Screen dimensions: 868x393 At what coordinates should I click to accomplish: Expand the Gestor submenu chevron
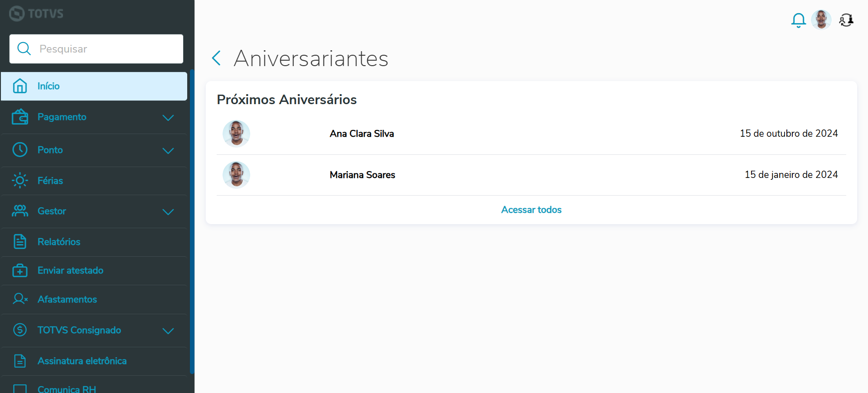(x=168, y=212)
